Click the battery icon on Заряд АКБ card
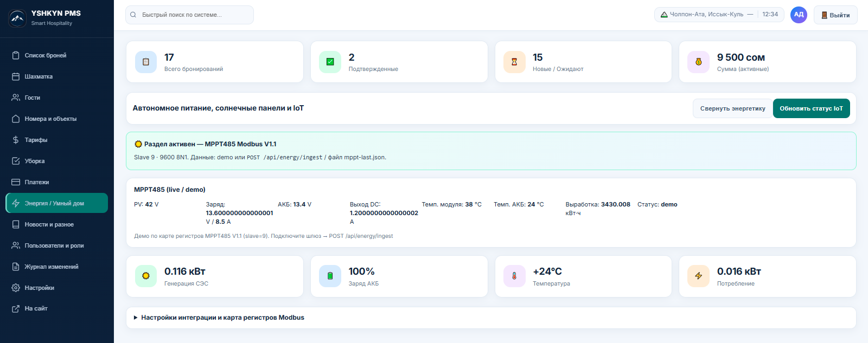This screenshot has width=868, height=343. point(330,276)
